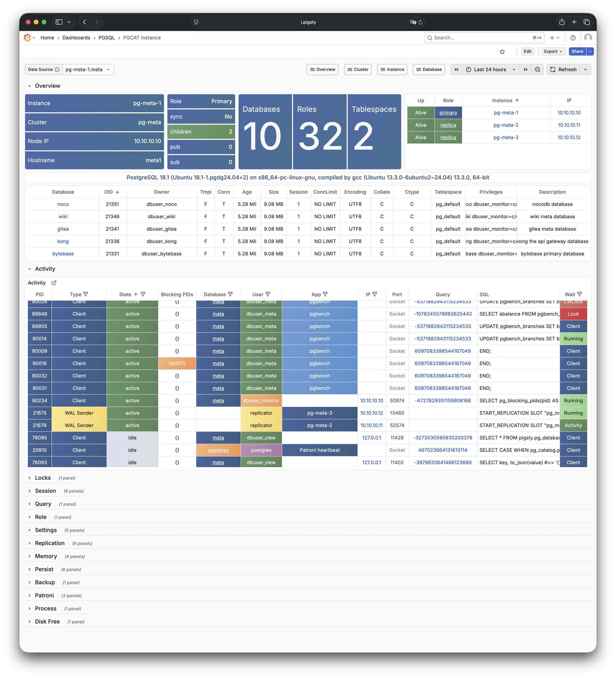Click filter icon on Wait column

coord(579,294)
